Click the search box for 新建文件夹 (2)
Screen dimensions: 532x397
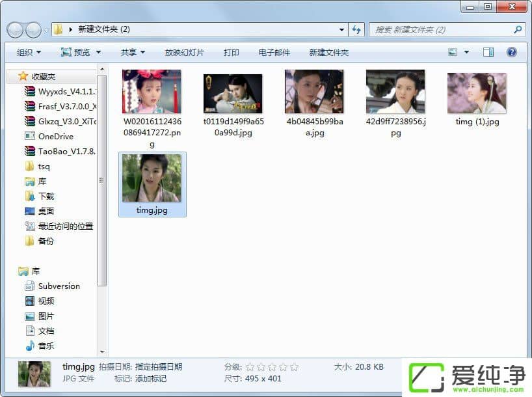[x=442, y=29]
